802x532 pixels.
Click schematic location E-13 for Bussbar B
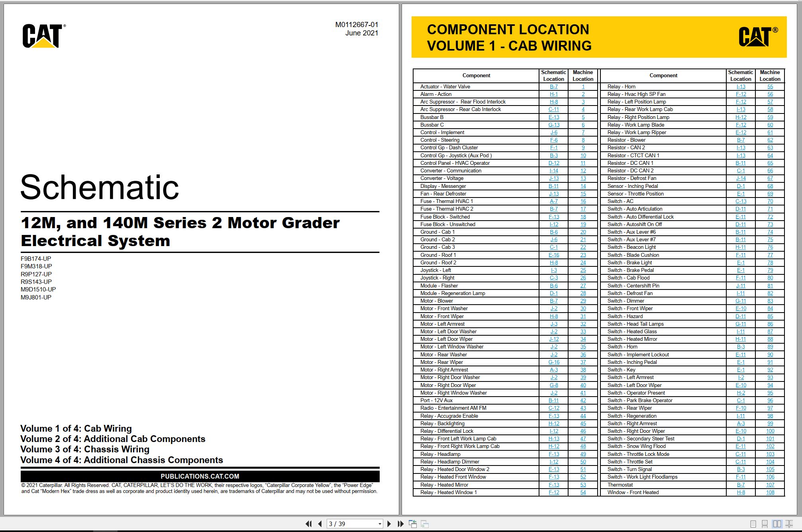[553, 117]
